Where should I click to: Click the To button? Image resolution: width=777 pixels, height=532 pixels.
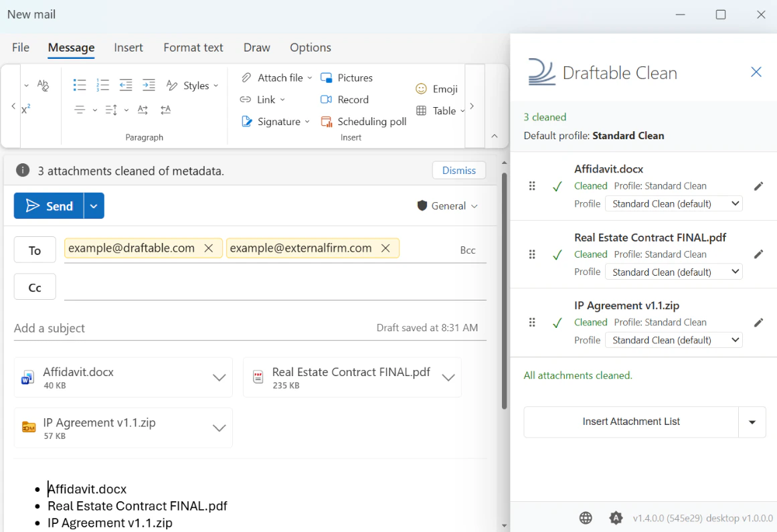coord(35,251)
